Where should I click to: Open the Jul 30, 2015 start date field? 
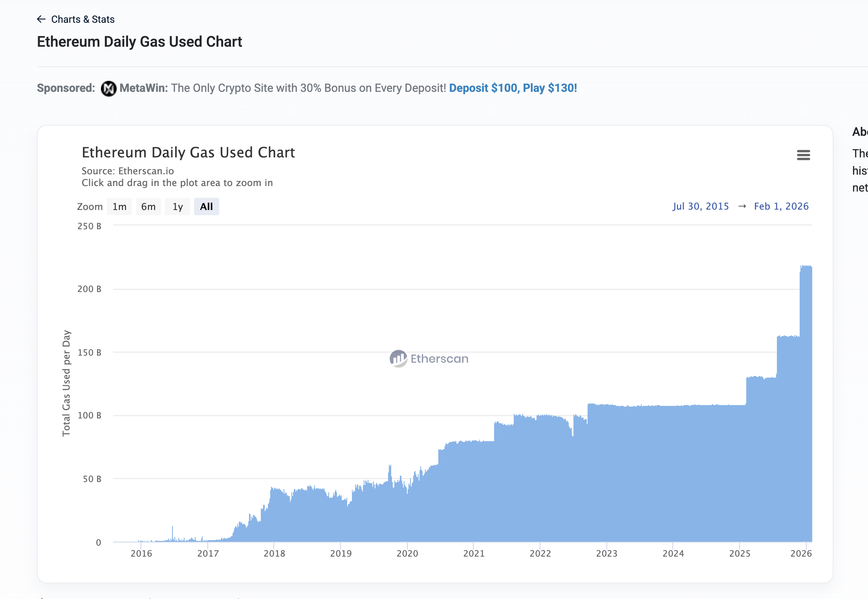click(x=700, y=206)
